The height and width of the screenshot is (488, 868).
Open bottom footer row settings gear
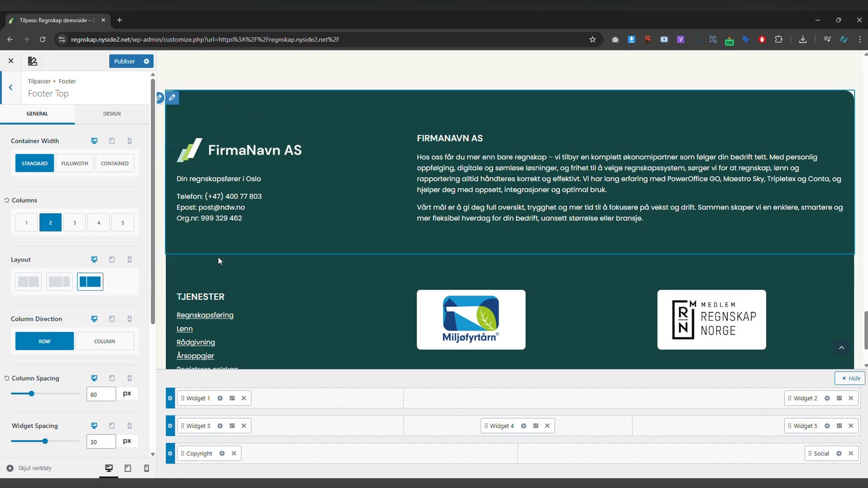click(x=170, y=453)
